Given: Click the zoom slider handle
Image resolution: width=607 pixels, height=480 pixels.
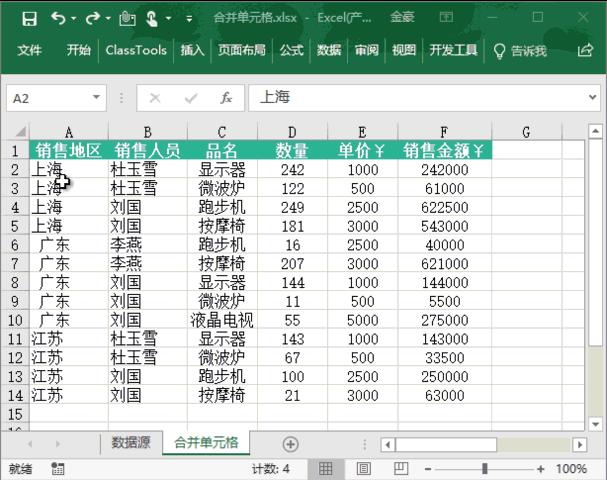Looking at the screenshot, I should click(484, 469).
